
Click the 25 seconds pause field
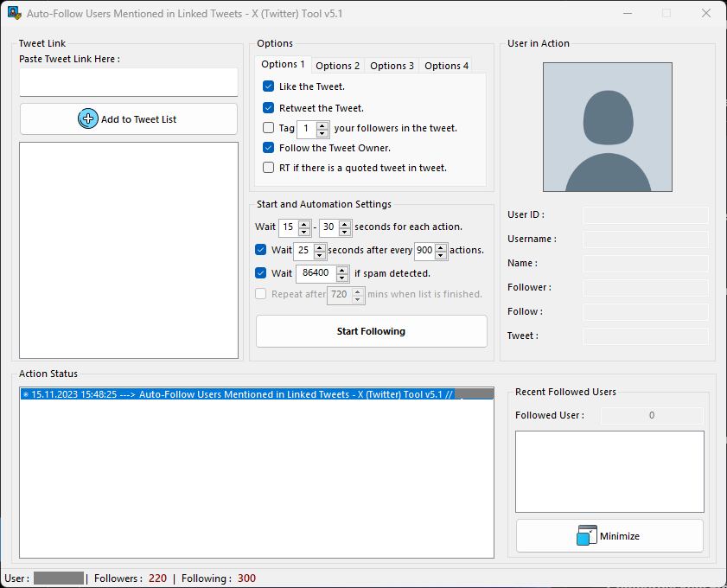(x=304, y=251)
